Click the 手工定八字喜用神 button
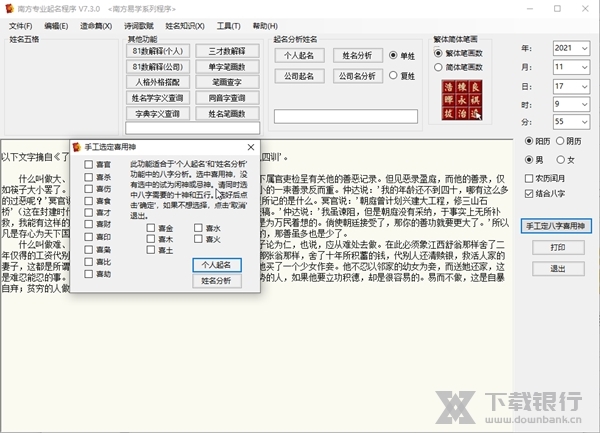 556,226
